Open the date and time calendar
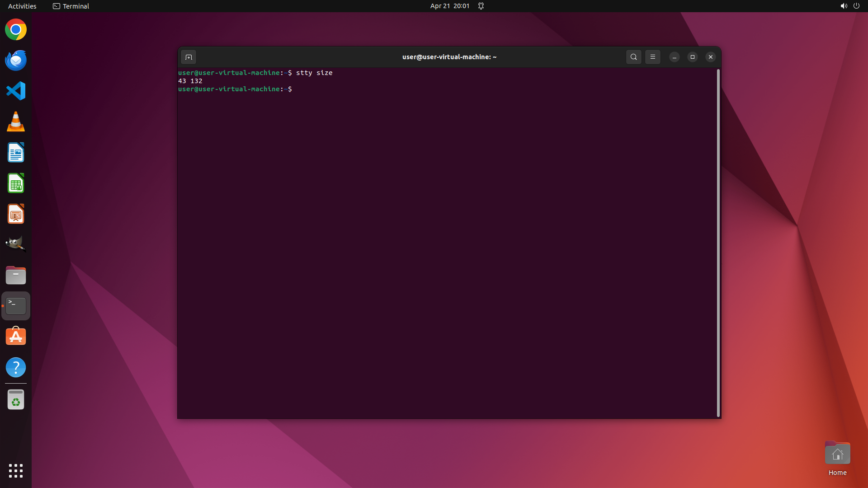This screenshot has width=868, height=488. (449, 6)
